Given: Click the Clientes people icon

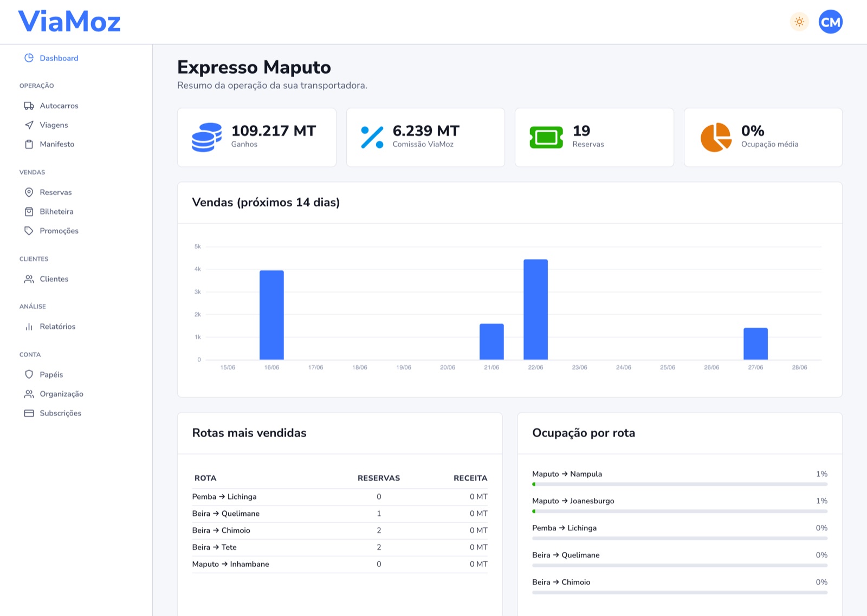Looking at the screenshot, I should (x=29, y=279).
